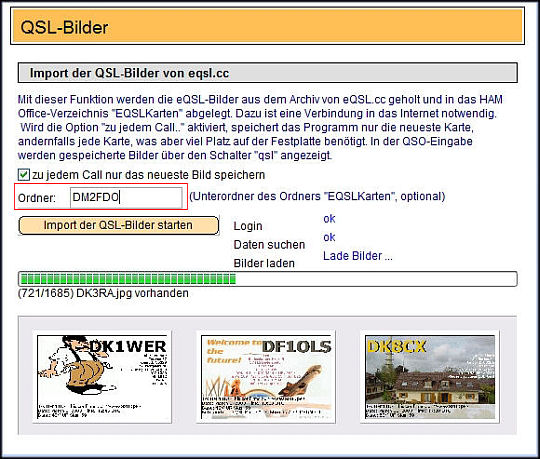Screen dimensions: 540x459
Task: Toggle the newest-image-only checkbox
Action: 24,175
